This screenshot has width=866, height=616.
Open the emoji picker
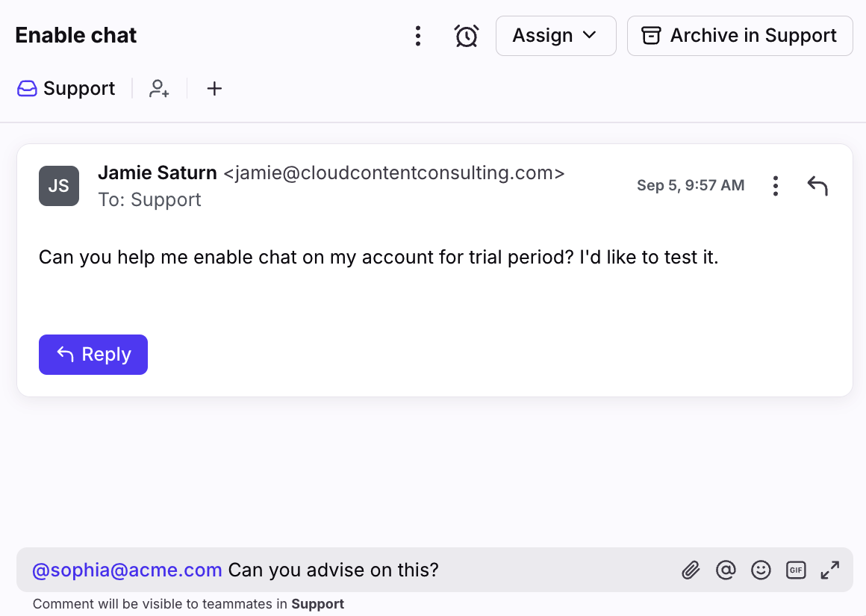761,570
